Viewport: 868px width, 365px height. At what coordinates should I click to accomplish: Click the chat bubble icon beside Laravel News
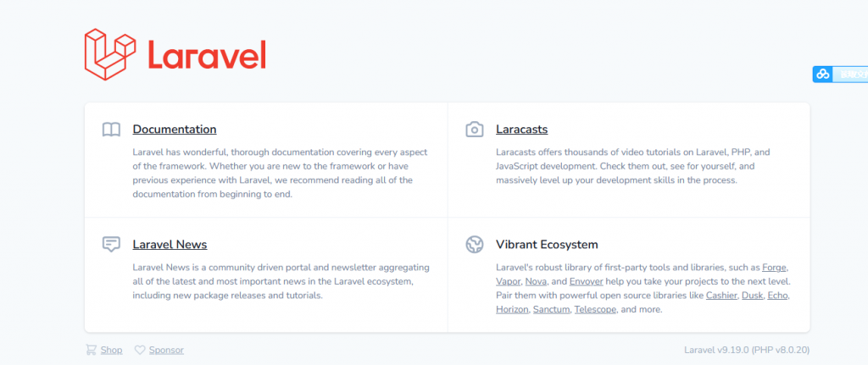point(111,245)
